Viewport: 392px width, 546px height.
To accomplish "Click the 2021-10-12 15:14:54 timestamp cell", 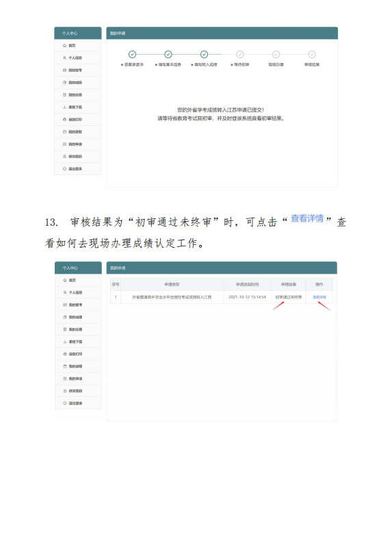I will 247,297.
